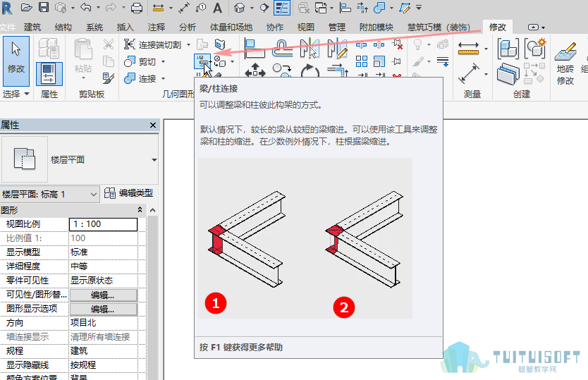Select the Tag by Category icon

(x=201, y=8)
